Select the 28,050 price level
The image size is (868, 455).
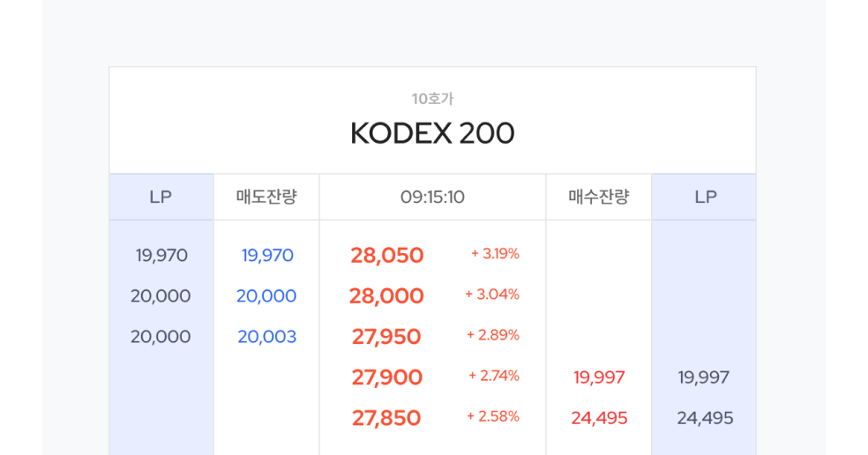click(x=387, y=256)
